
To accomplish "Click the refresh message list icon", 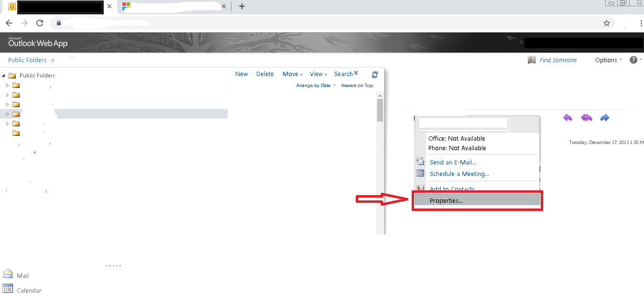I will [x=375, y=74].
